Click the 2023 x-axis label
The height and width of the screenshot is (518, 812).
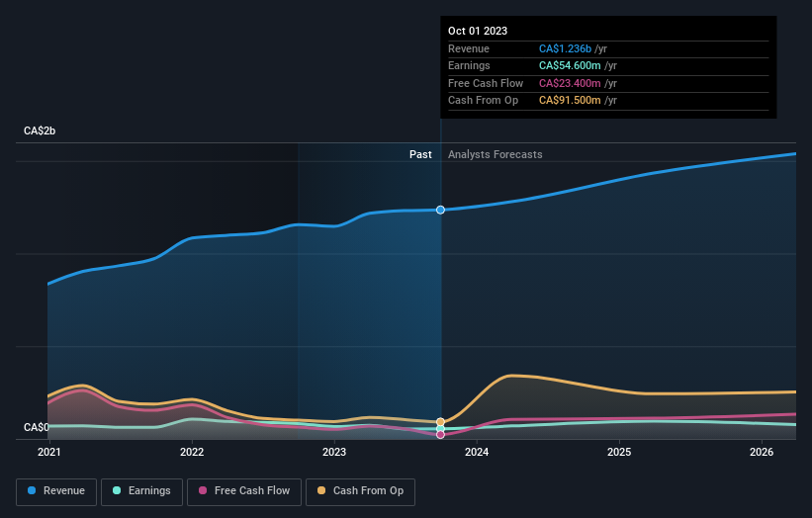coord(334,452)
